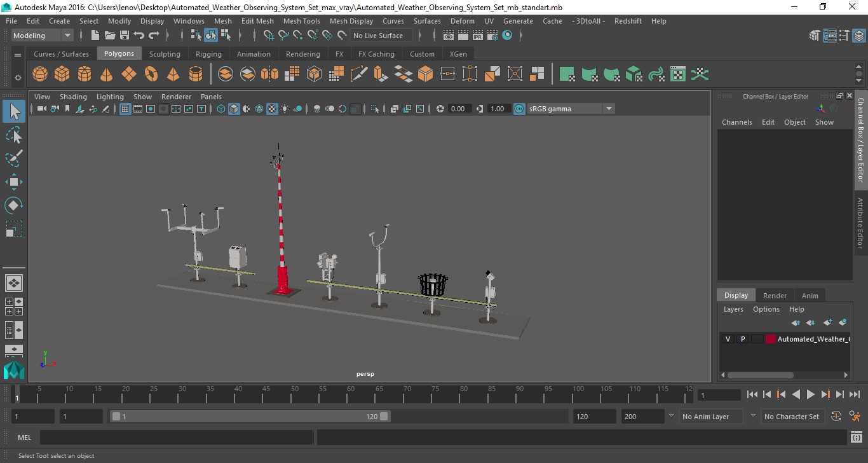Click the Open Scene folder icon
The width and height of the screenshot is (868, 463).
click(x=110, y=36)
